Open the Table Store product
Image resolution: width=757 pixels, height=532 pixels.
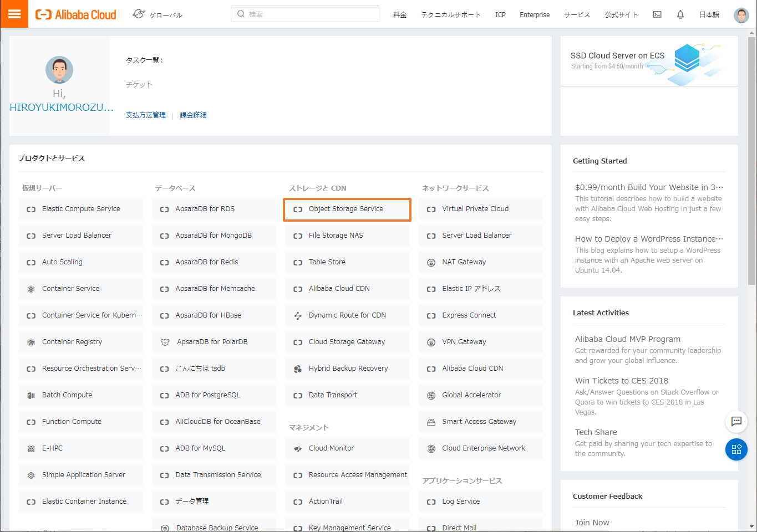point(347,262)
